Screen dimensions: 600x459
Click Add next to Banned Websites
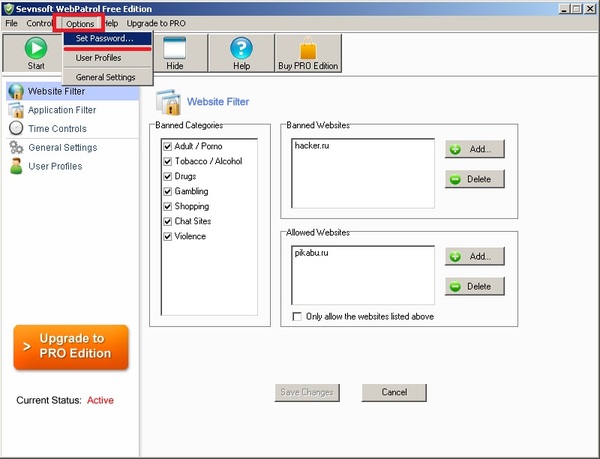click(x=475, y=149)
